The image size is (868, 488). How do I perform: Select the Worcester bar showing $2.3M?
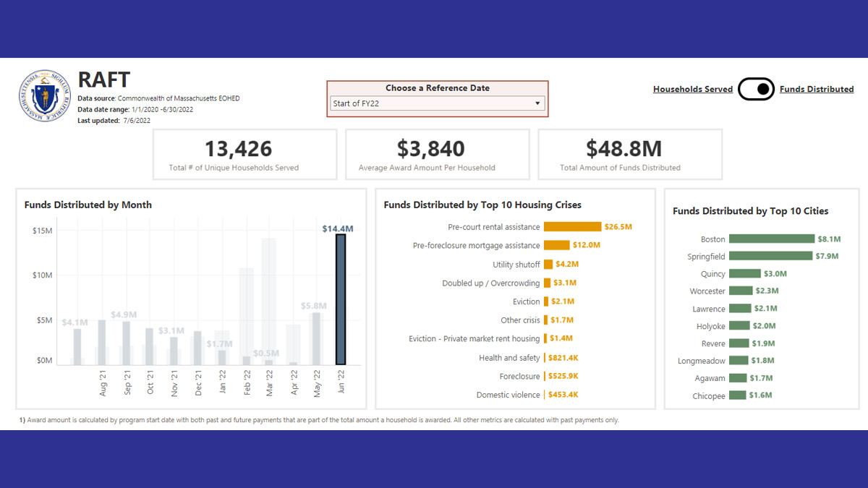[x=741, y=291]
